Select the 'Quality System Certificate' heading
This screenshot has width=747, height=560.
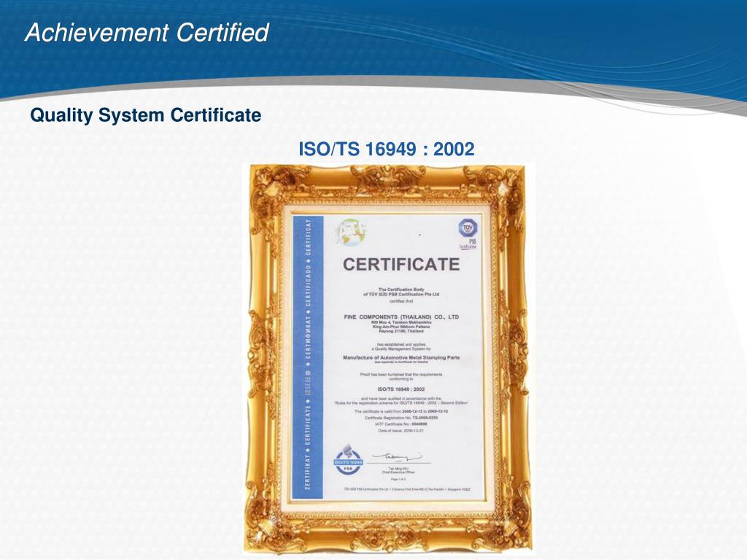point(146,114)
